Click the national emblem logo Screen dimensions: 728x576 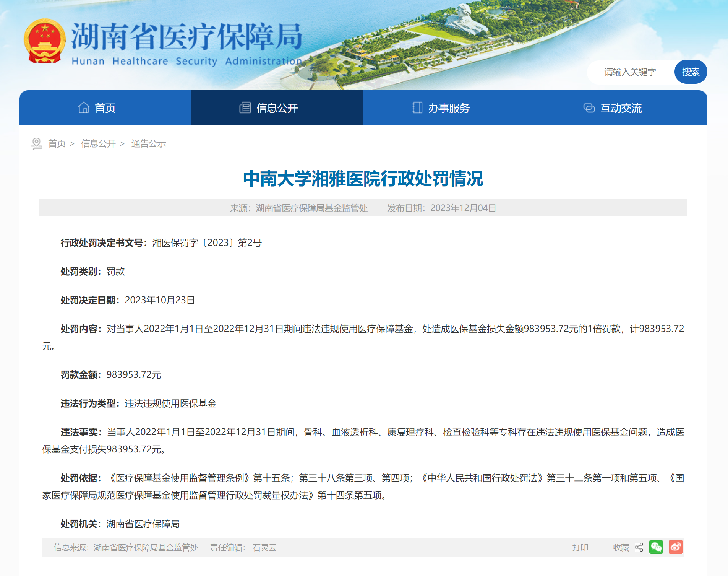pyautogui.click(x=45, y=41)
